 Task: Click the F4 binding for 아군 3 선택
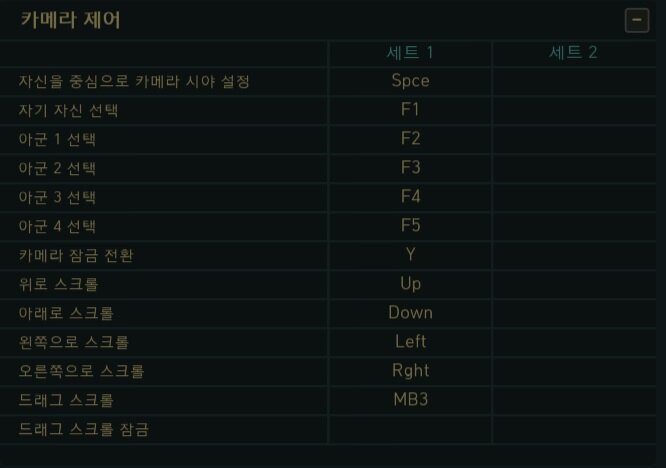point(410,196)
